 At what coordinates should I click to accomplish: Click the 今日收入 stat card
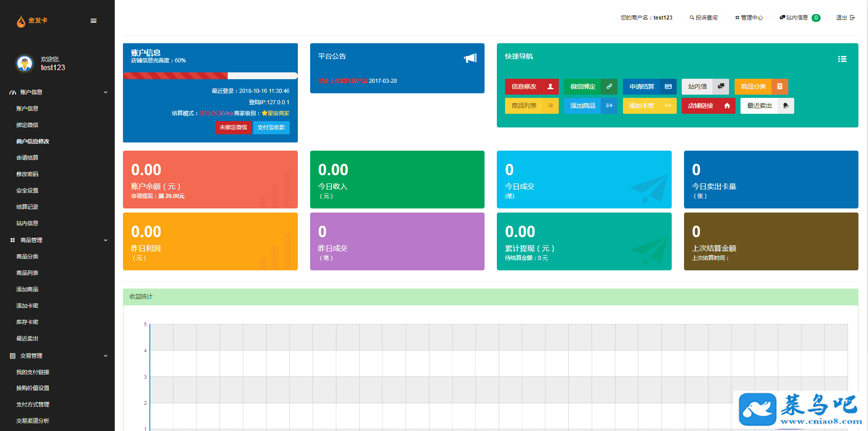tap(397, 179)
